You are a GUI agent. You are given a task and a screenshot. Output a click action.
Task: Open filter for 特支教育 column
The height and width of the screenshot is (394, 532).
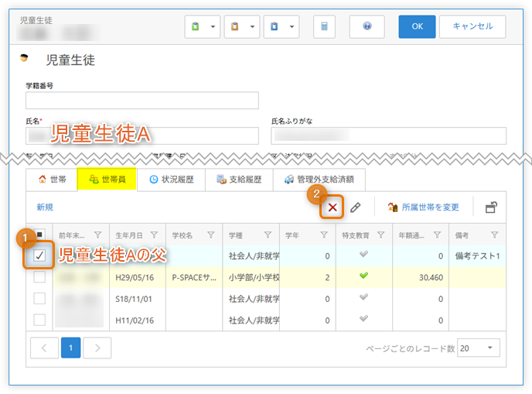[380, 235]
